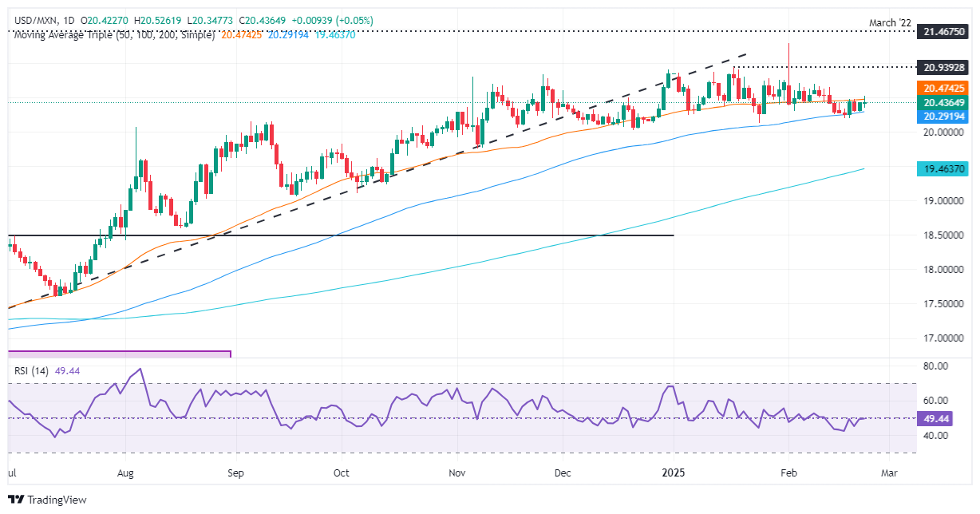Select the Nov label on time axis
Image resolution: width=980 pixels, height=514 pixels.
coord(457,472)
